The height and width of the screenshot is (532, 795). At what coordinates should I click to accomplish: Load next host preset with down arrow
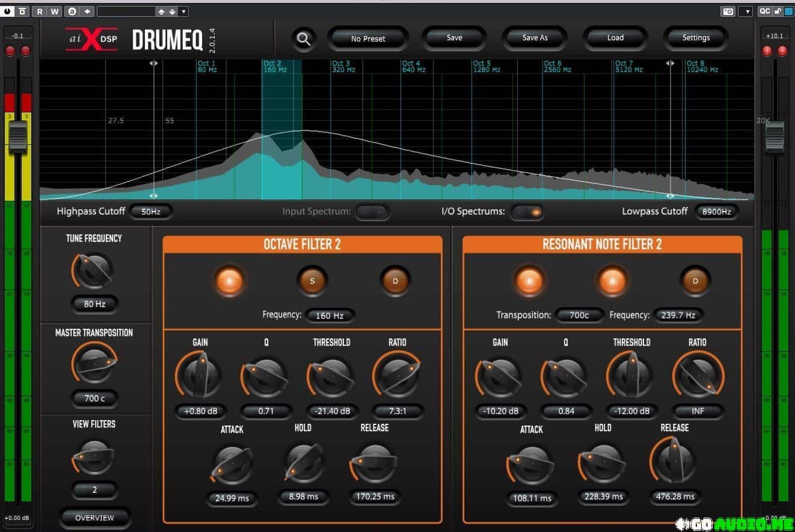(x=173, y=11)
